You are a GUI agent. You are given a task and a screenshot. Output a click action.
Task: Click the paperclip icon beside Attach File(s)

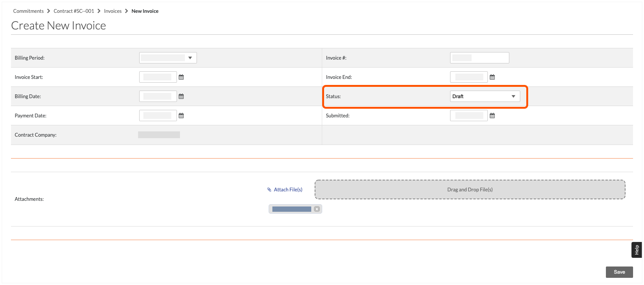pyautogui.click(x=269, y=189)
